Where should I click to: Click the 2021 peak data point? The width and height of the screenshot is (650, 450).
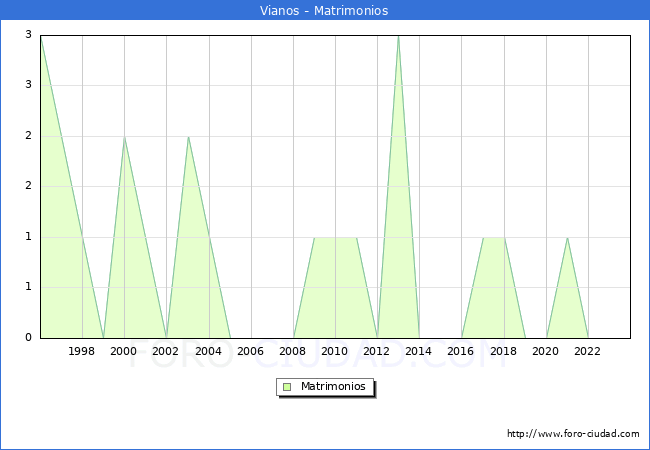567,237
